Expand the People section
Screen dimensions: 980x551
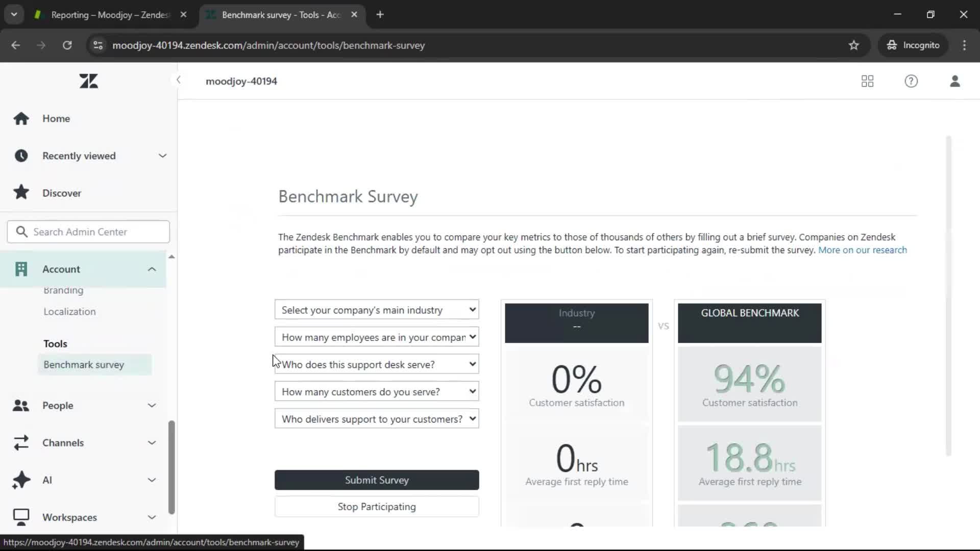[x=152, y=406]
